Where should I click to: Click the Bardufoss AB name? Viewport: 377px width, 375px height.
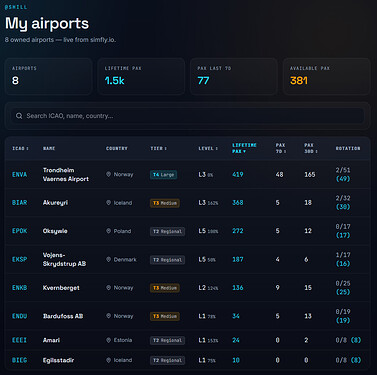tap(63, 316)
